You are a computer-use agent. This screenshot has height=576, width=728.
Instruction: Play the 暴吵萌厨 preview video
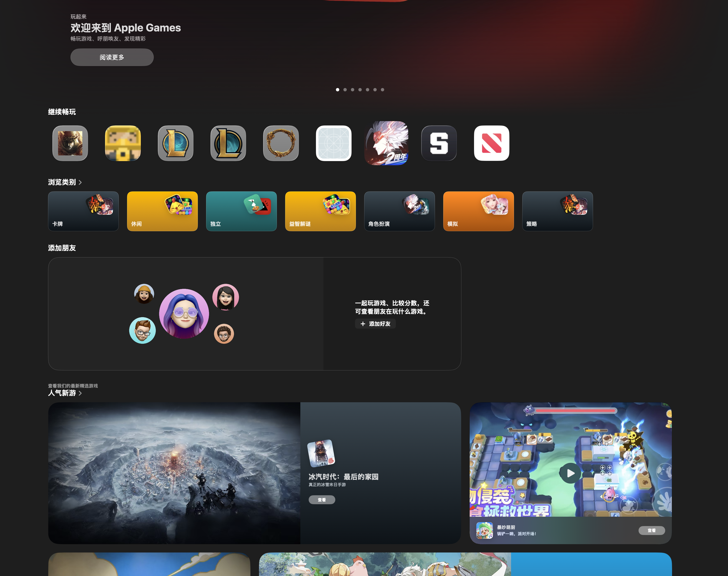pyautogui.click(x=570, y=473)
